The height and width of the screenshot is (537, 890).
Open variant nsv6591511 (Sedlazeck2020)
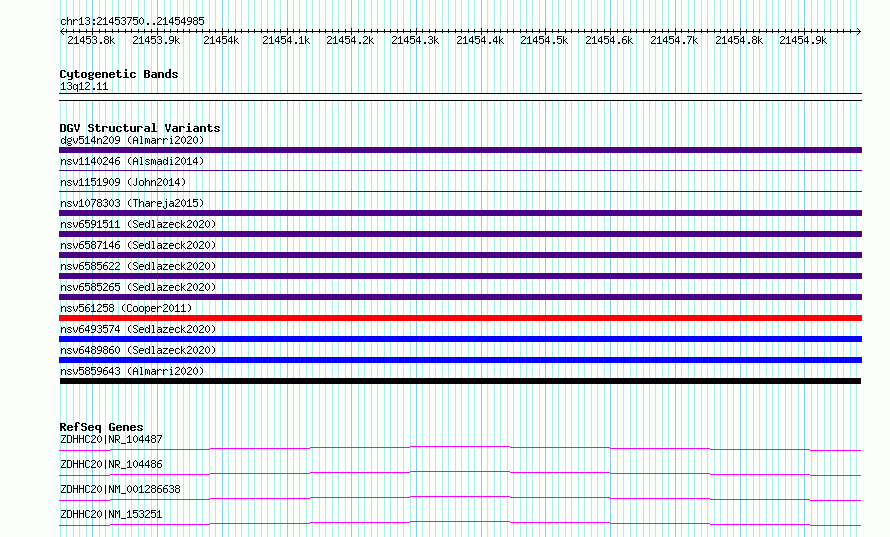[x=138, y=224]
